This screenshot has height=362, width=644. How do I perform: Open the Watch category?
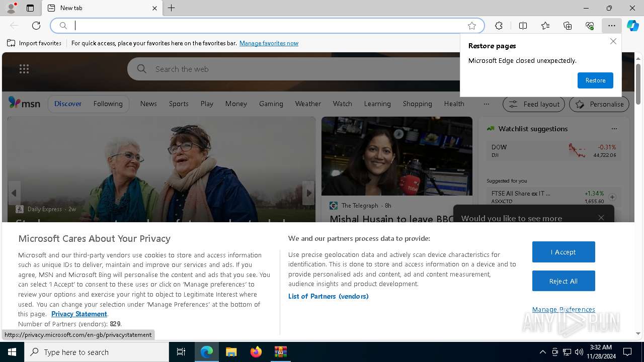(x=342, y=104)
